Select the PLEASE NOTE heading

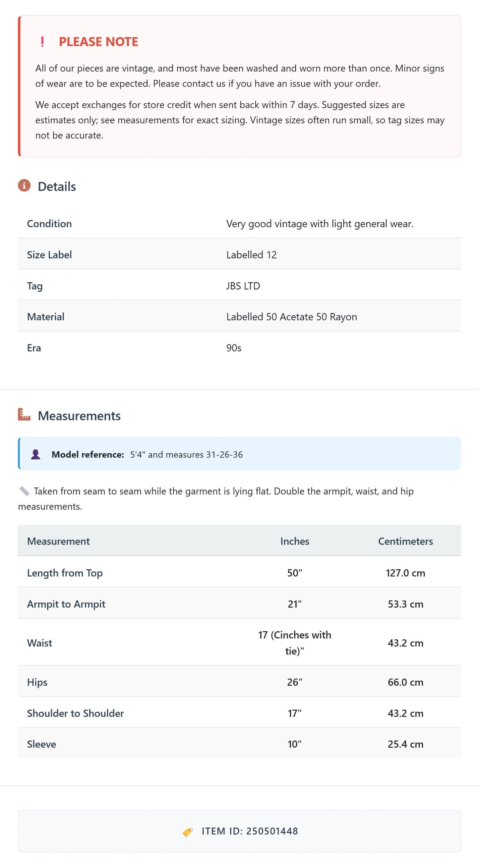click(x=98, y=42)
